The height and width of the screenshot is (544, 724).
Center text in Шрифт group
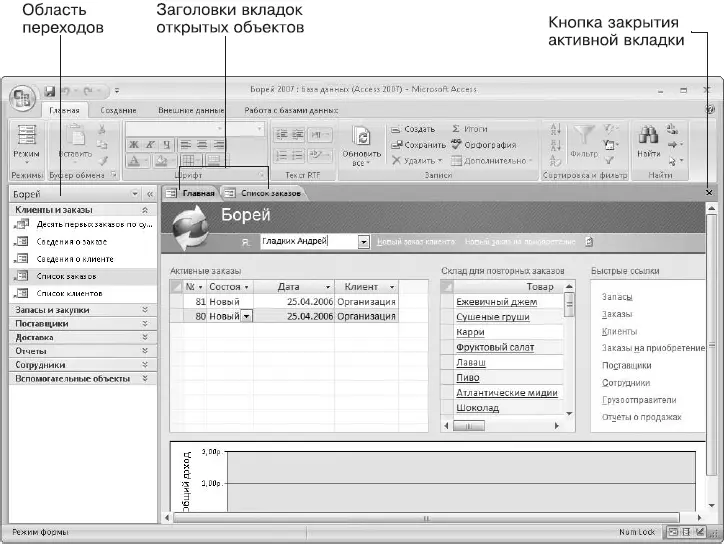tap(202, 145)
